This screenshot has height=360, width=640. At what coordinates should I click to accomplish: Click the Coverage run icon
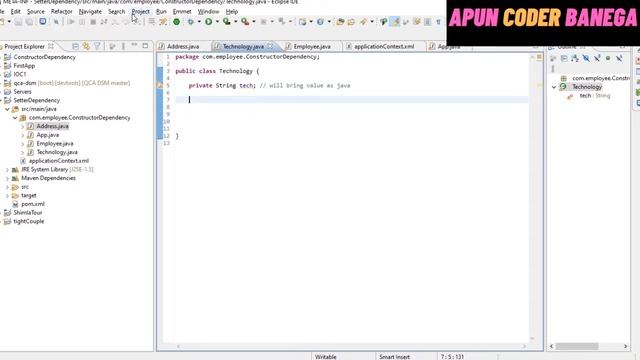[226, 22]
